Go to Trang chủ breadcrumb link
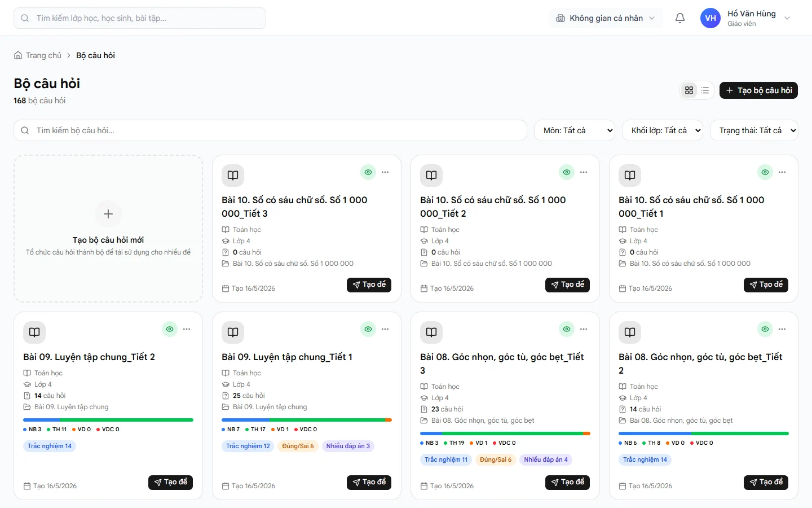 [43, 55]
